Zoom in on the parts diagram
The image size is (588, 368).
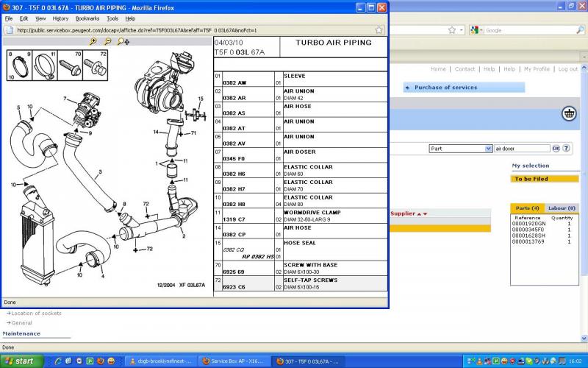coord(93,42)
